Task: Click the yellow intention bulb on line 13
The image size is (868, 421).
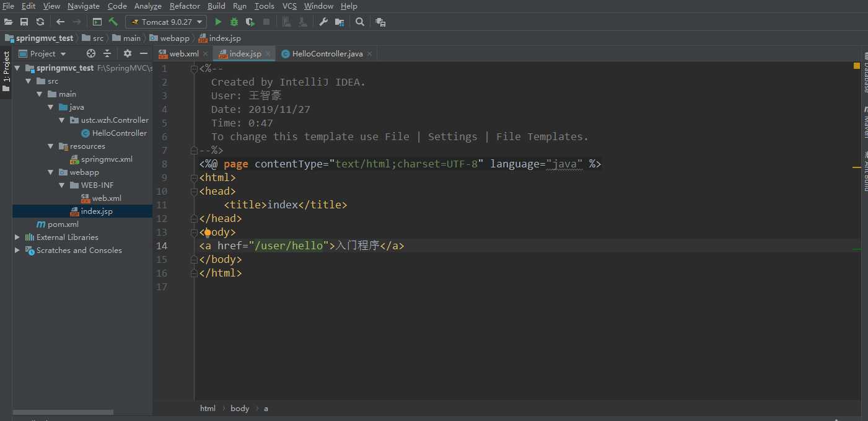Action: (207, 233)
